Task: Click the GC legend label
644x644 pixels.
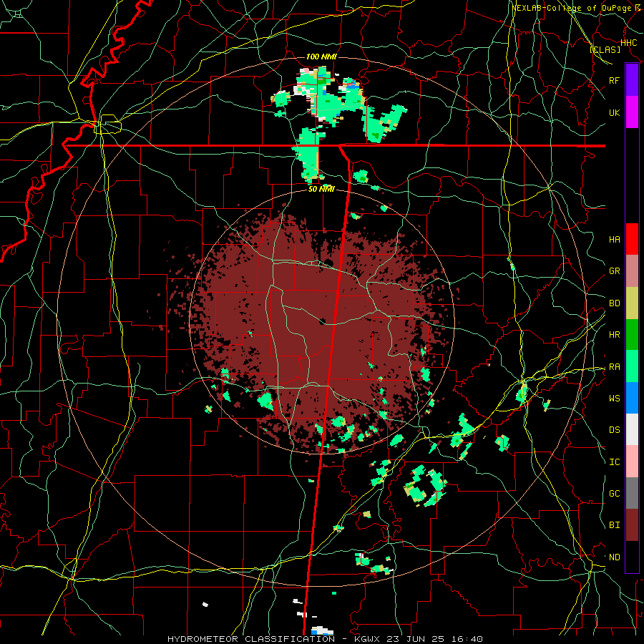Action: pyautogui.click(x=615, y=494)
